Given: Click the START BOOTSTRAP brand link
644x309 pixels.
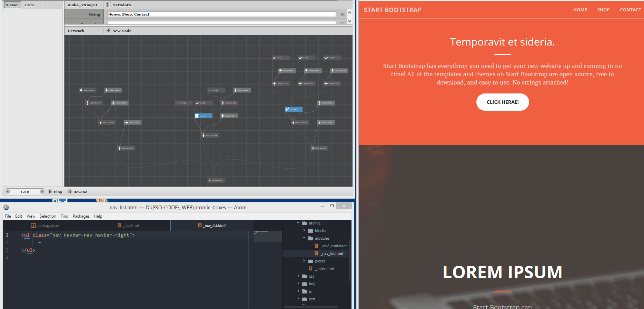Looking at the screenshot, I should pyautogui.click(x=393, y=10).
